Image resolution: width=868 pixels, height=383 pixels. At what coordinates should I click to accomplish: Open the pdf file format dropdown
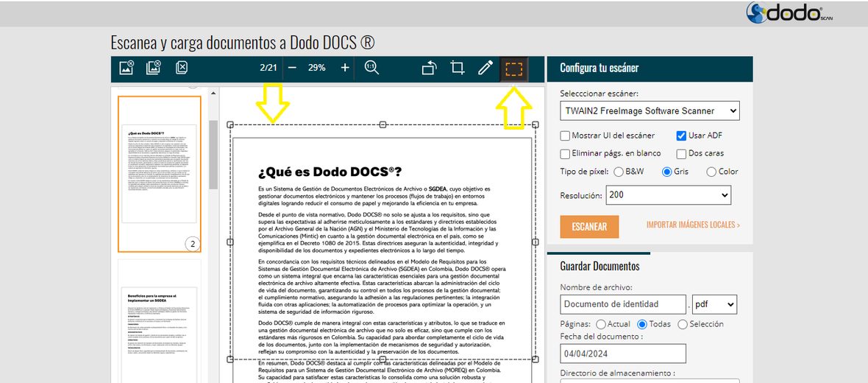click(x=715, y=304)
